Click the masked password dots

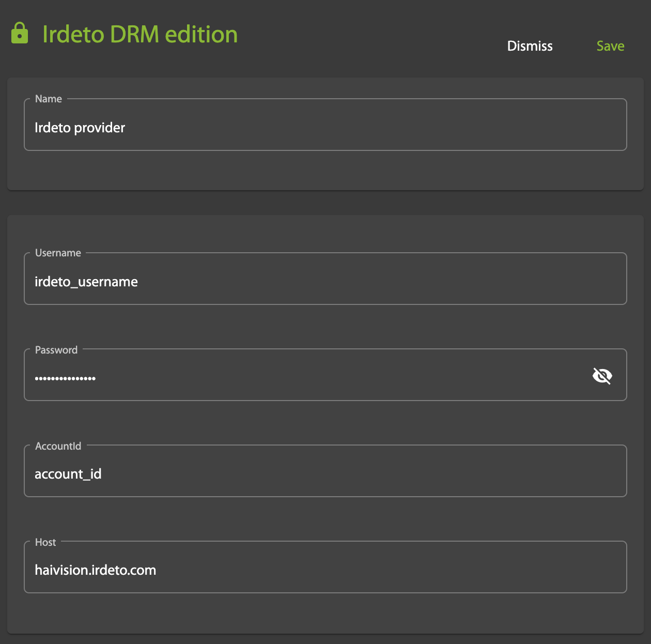65,378
